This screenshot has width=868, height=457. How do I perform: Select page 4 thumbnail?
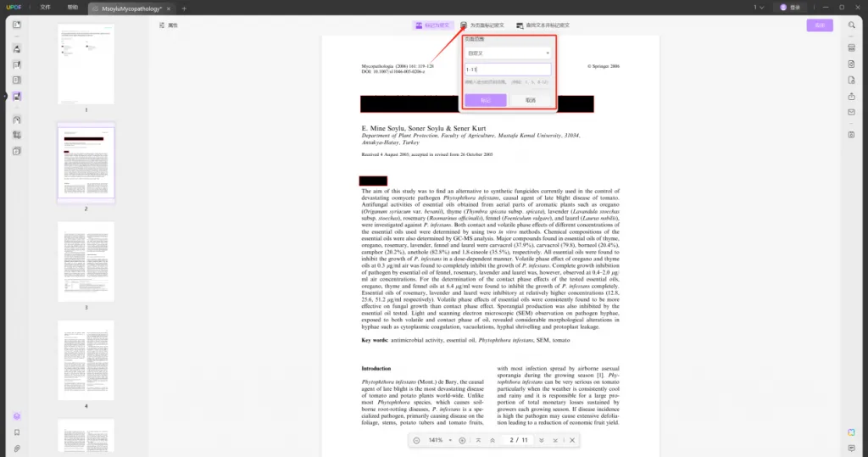(86, 360)
